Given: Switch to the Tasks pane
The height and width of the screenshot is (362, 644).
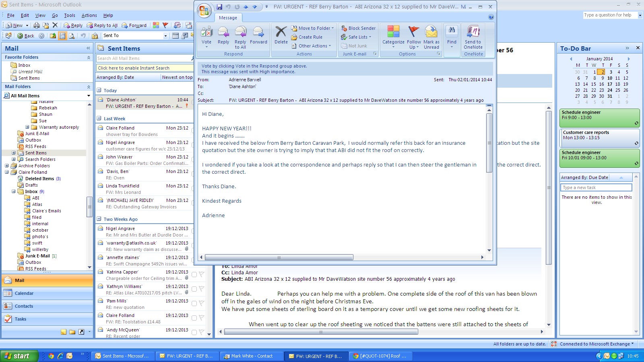Looking at the screenshot, I should coord(47,319).
